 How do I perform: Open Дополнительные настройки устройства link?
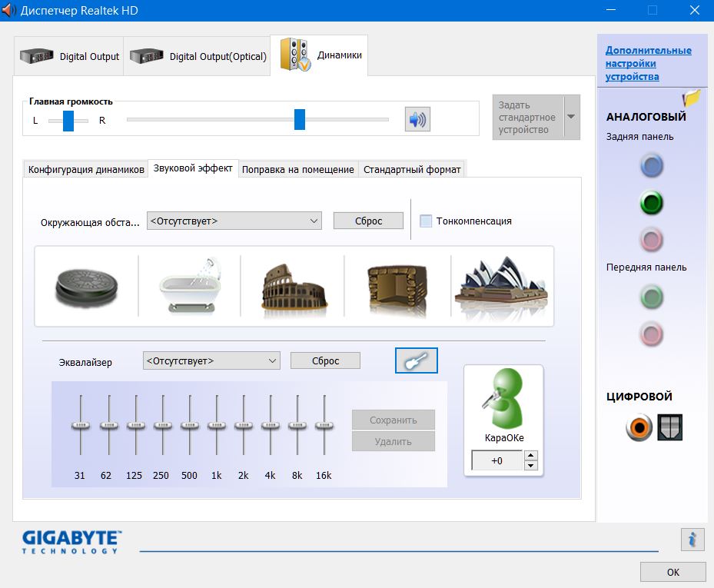point(649,63)
